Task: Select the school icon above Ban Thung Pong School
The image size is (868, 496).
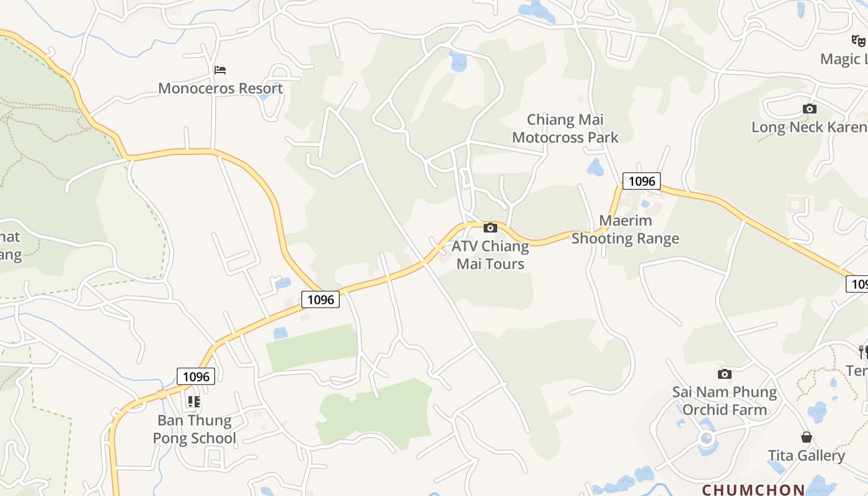Action: pos(194,402)
